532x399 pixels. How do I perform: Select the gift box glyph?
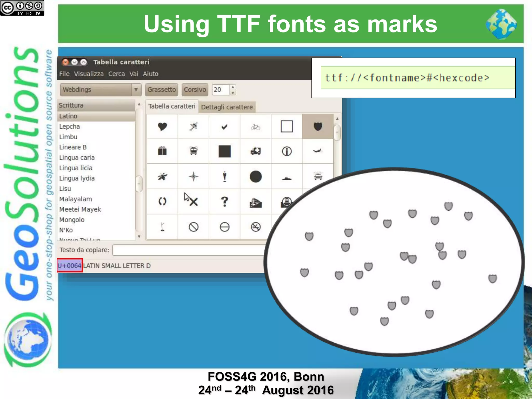point(162,151)
